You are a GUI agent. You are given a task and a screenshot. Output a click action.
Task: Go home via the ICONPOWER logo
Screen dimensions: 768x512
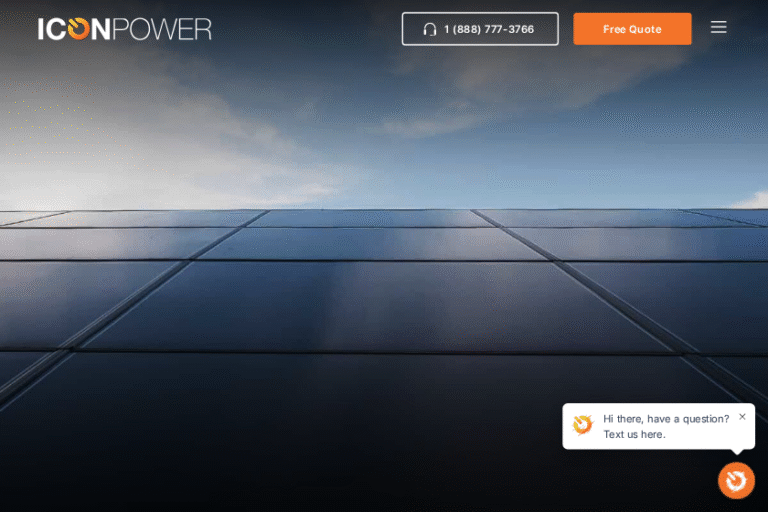pos(124,29)
